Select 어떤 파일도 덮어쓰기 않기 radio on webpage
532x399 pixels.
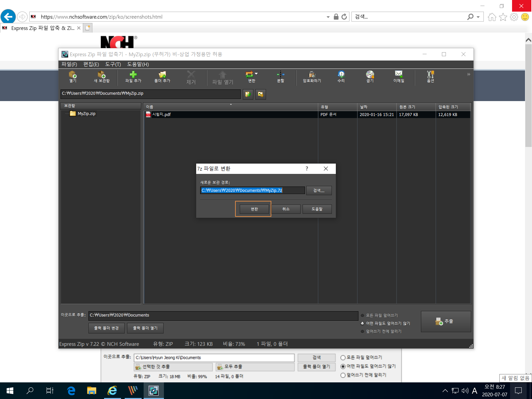(x=343, y=366)
